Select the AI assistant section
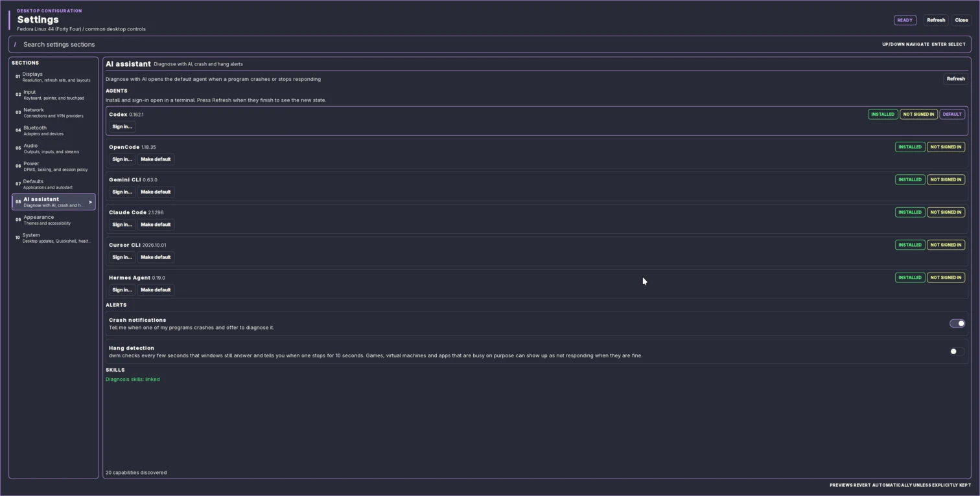 pyautogui.click(x=54, y=202)
